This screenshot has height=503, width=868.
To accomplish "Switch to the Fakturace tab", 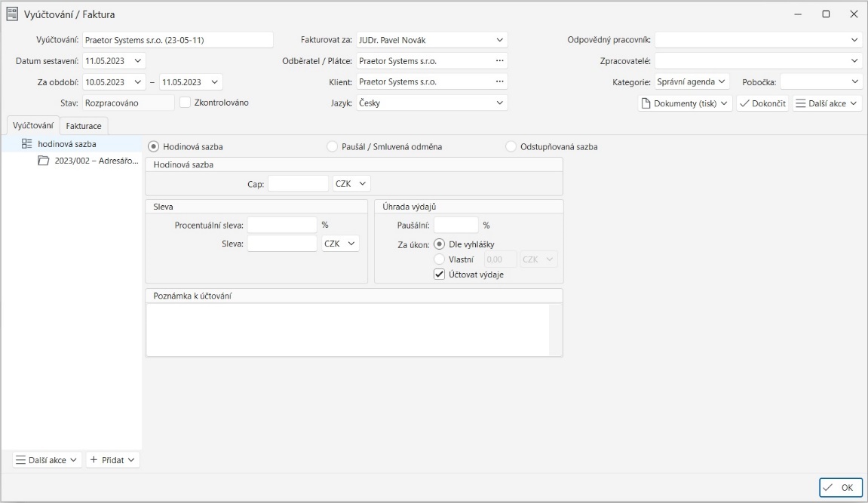I will click(84, 126).
